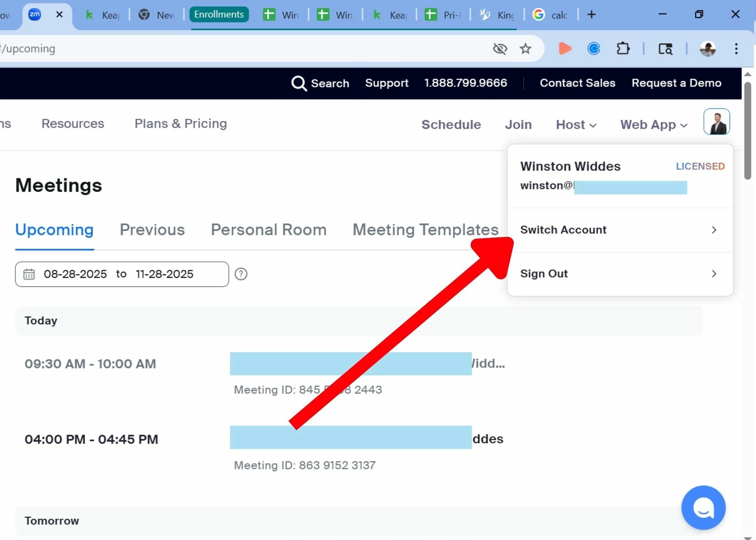Click the crossed-out eye icon in address bar

(500, 48)
